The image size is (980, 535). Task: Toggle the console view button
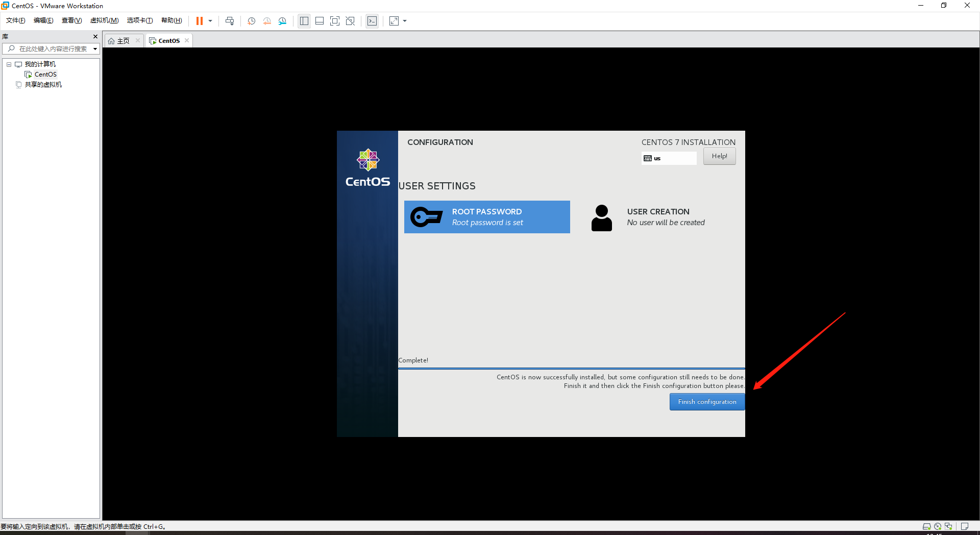pos(372,21)
